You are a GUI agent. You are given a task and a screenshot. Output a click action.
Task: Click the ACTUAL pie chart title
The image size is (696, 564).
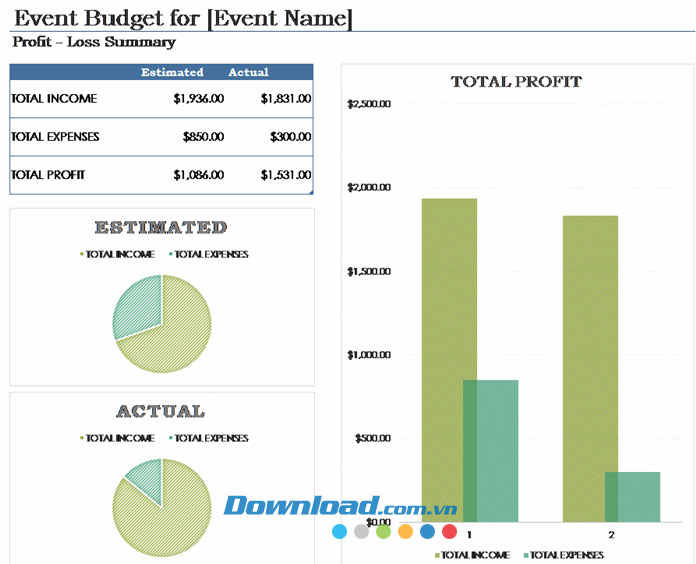click(161, 411)
